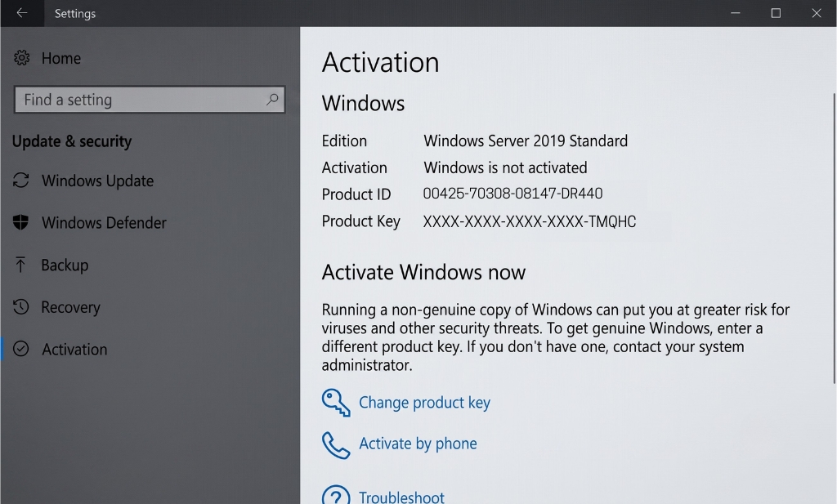The height and width of the screenshot is (504, 837).
Task: Click the phone handset icon
Action: click(336, 445)
